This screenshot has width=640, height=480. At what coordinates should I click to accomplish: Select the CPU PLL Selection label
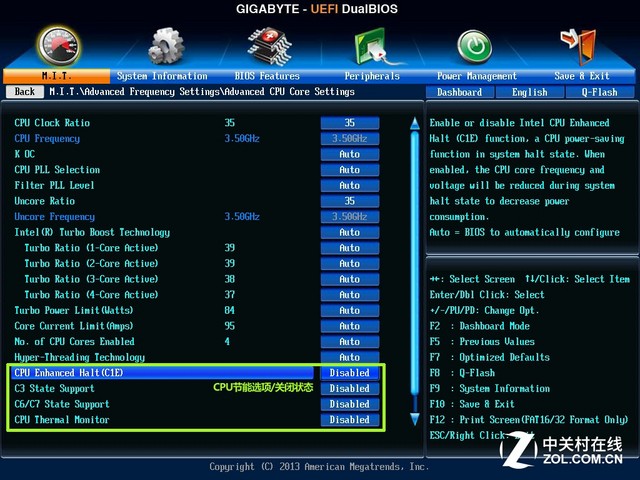tap(57, 170)
